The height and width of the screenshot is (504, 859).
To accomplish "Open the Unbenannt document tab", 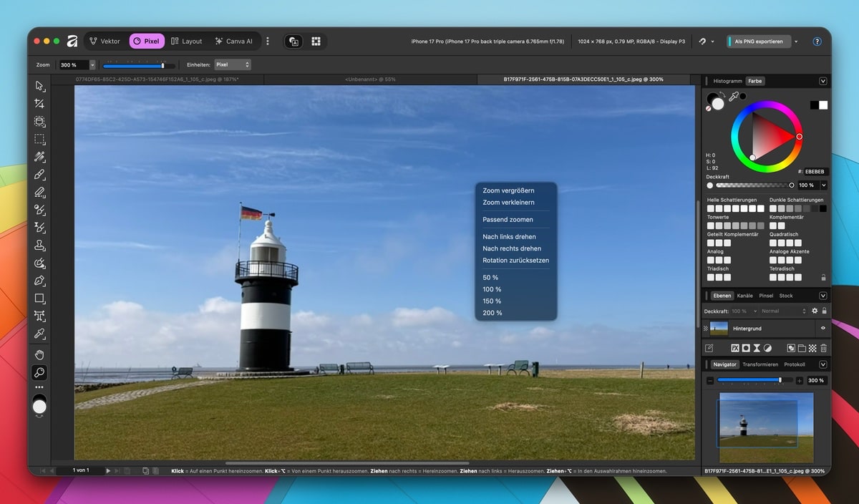I will click(370, 79).
